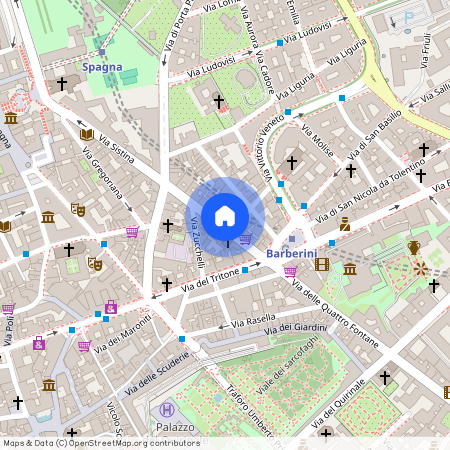This screenshot has width=450, height=450.
Task: Open the cinema film-strip icon near Barberini
Action: (322, 264)
